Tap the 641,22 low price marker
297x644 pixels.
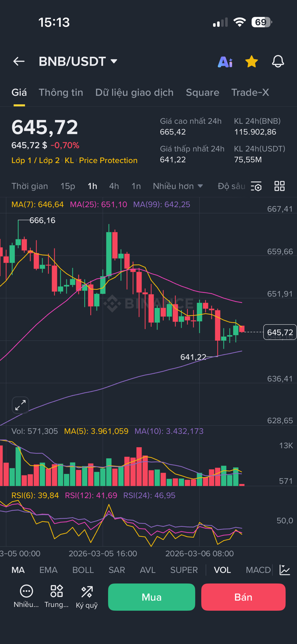tap(193, 357)
